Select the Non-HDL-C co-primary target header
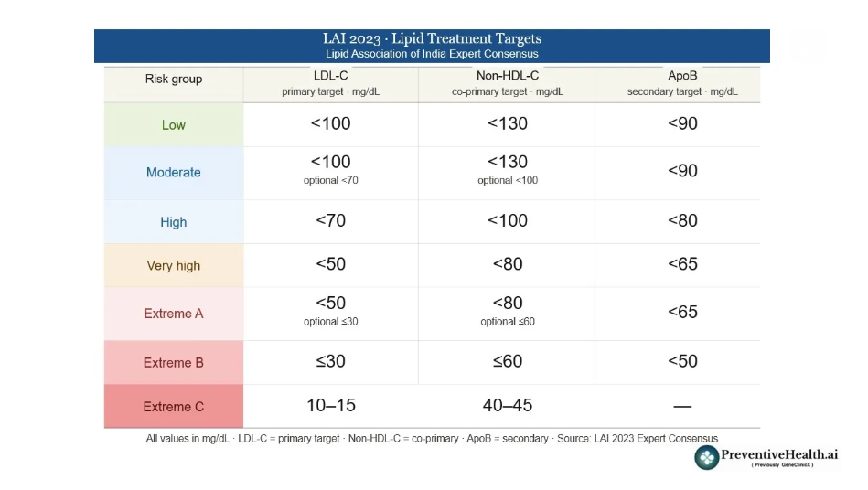The height and width of the screenshot is (490, 868). 508,83
